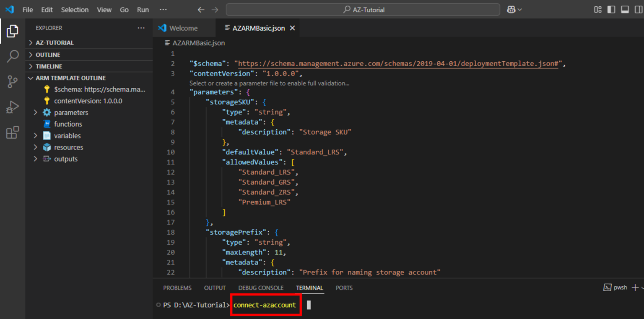
Task: Switch to the DEBUG CONSOLE tab
Action: [261, 288]
